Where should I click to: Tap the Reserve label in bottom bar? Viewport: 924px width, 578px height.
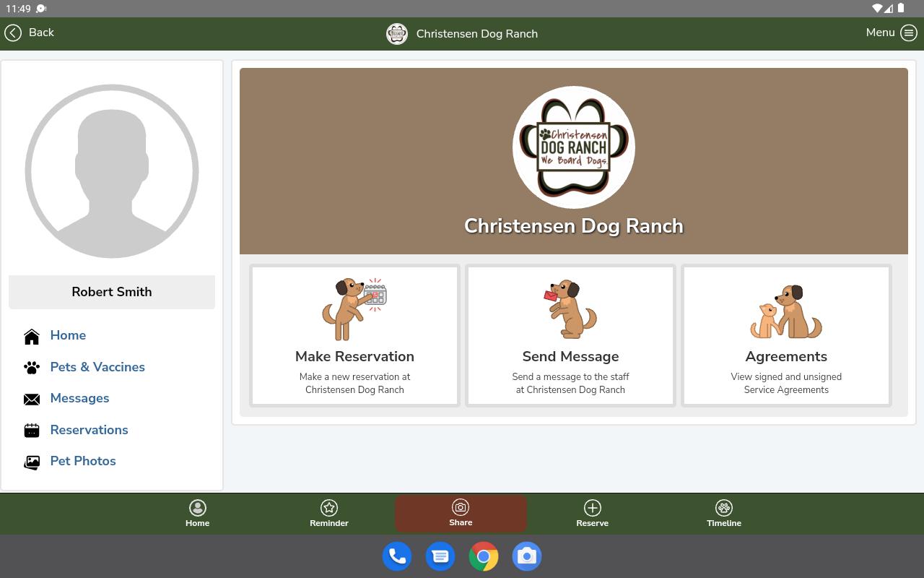click(593, 523)
